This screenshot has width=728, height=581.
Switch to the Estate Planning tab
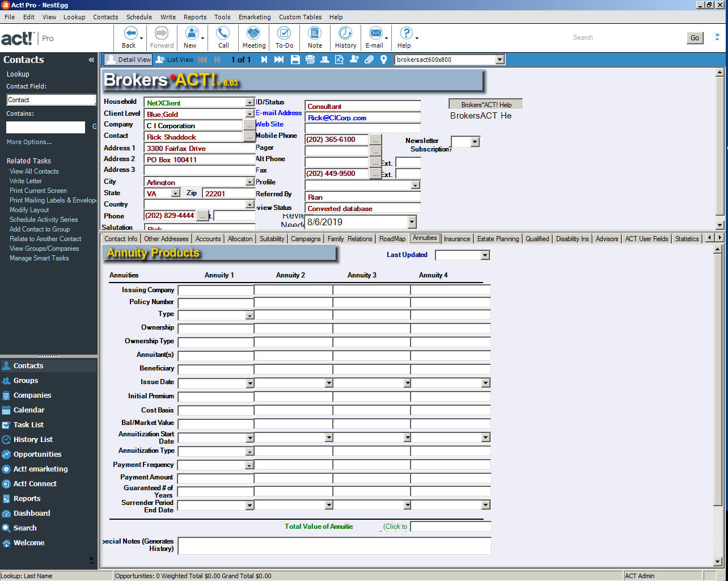tap(498, 239)
